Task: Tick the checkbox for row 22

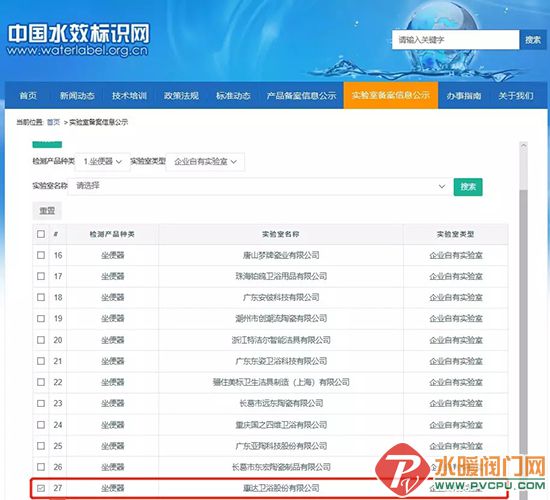Action: pyautogui.click(x=41, y=382)
